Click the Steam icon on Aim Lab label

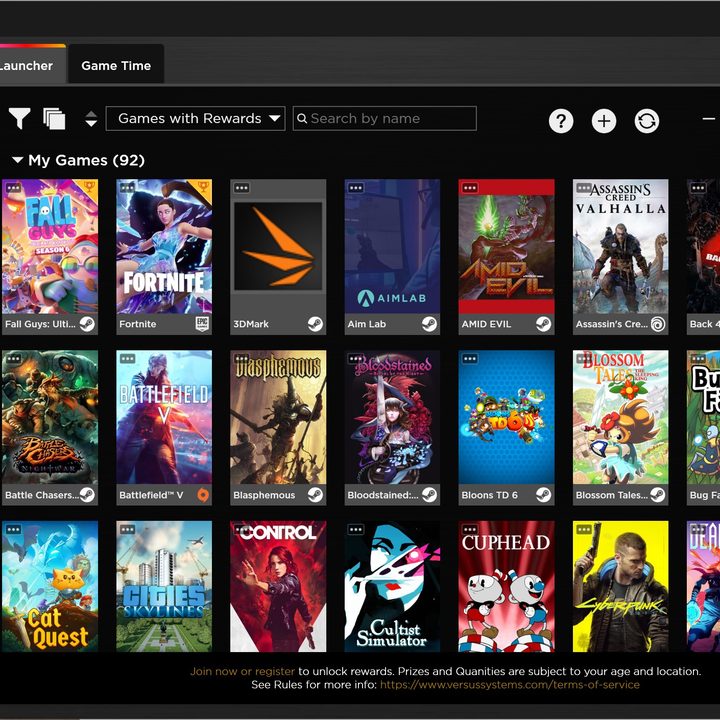[429, 324]
